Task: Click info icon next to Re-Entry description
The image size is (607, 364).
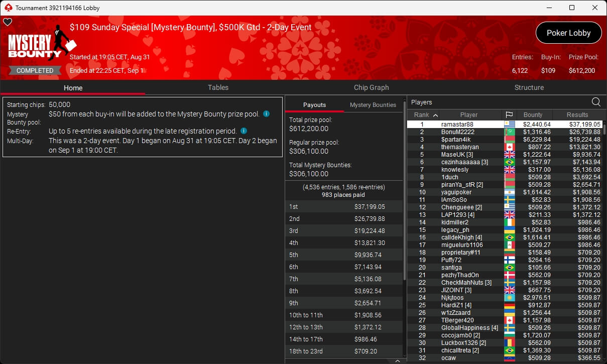Action: [244, 131]
